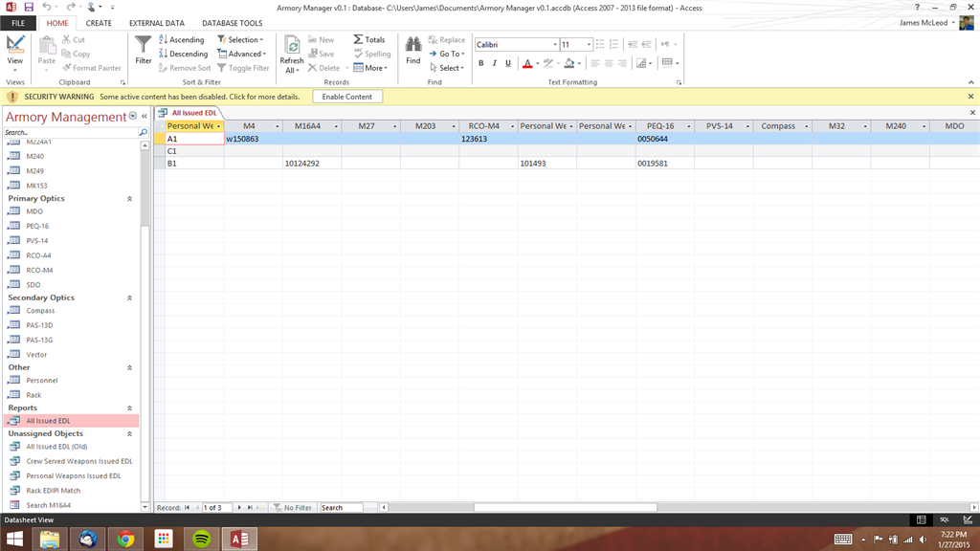
Task: Go to first record arrow
Action: 187,508
